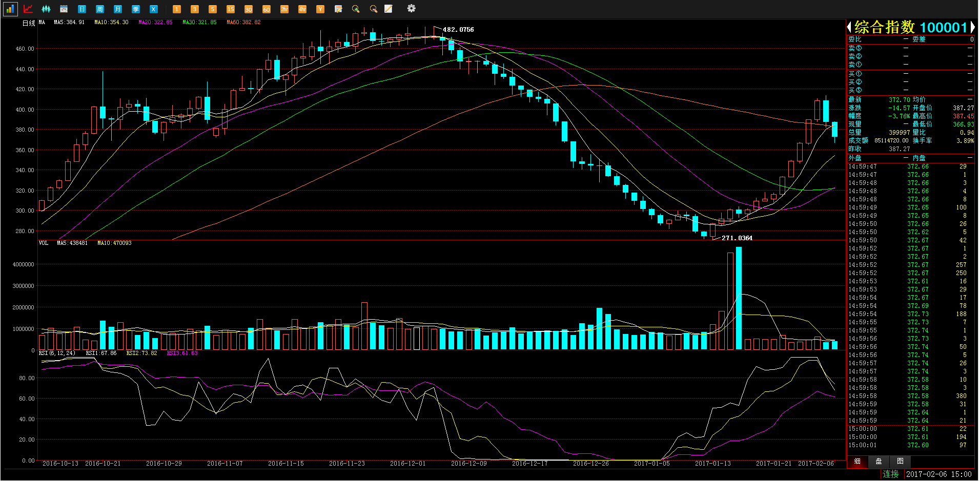Click the 2017-01-13 date axis label
The image size is (980, 481).
tap(713, 464)
